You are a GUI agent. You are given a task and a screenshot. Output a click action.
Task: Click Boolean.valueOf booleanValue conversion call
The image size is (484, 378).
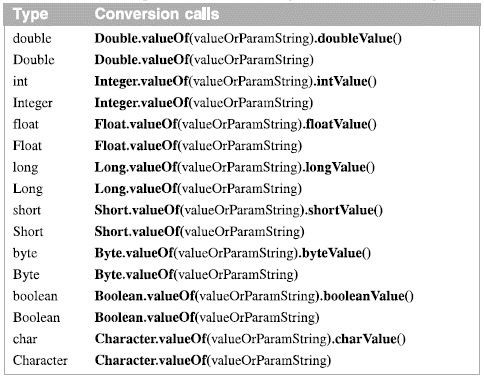[254, 297]
